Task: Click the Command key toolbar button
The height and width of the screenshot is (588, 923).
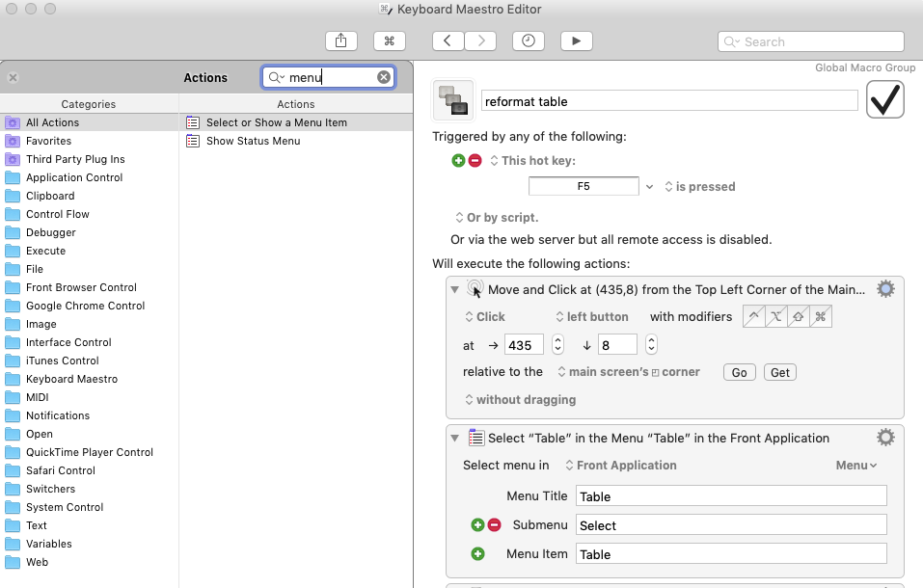Action: click(x=389, y=41)
